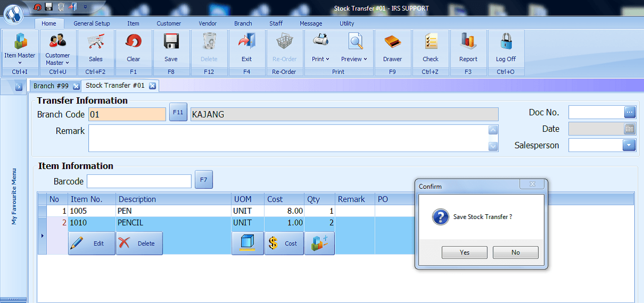Click the Barcode input field
Screen dimensions: 644x303
139,181
